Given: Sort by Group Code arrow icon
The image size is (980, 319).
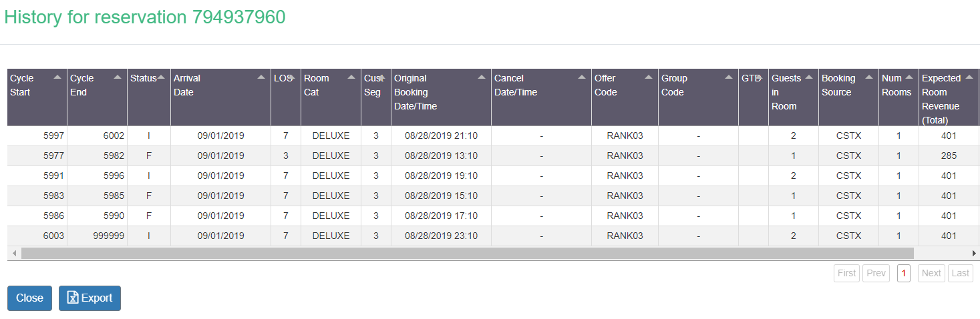Looking at the screenshot, I should pos(729,77).
